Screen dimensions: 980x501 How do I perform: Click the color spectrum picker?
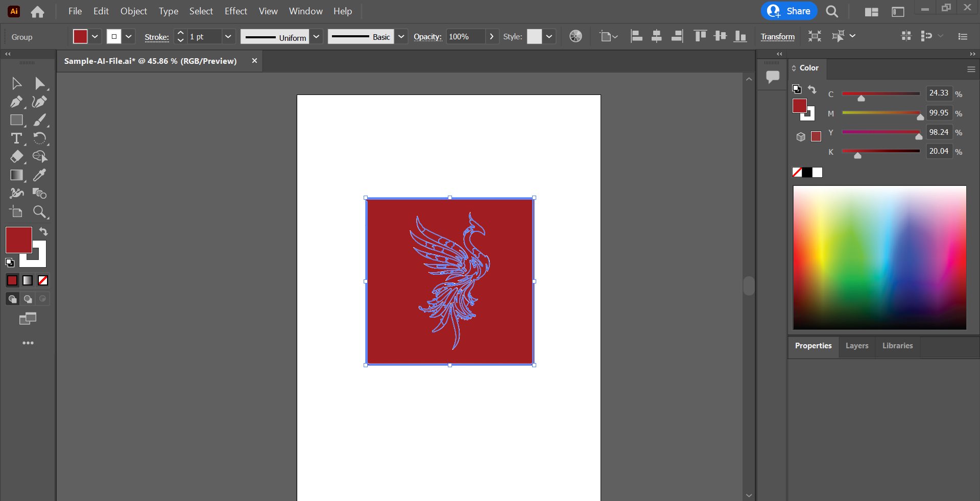click(x=879, y=257)
